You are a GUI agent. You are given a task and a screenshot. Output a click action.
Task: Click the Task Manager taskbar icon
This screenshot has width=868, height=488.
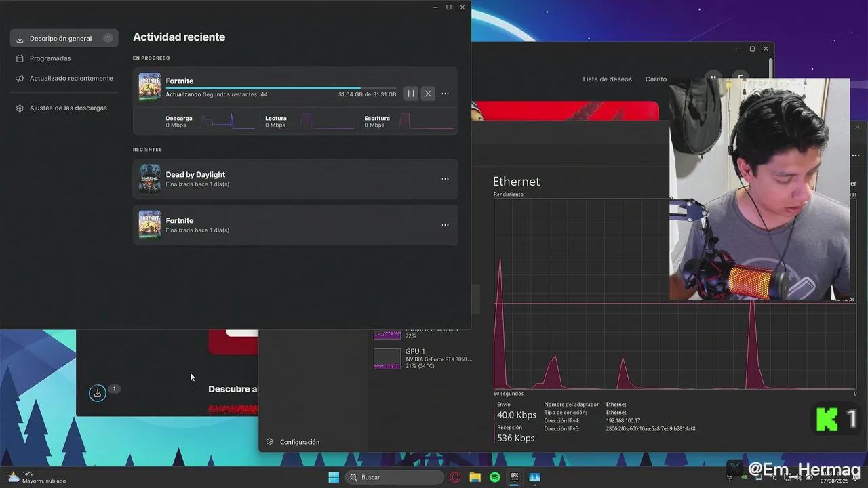tap(534, 477)
